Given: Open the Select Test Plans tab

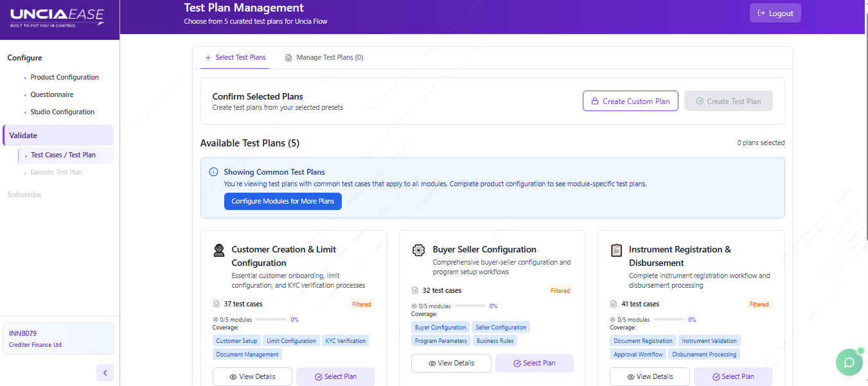Looking at the screenshot, I should click(x=235, y=57).
